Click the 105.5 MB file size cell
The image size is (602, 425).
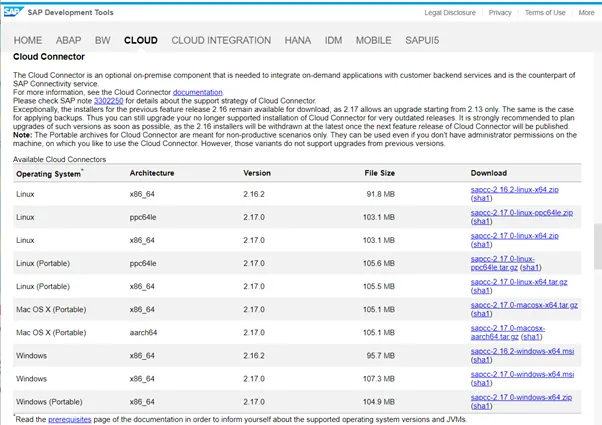379,286
